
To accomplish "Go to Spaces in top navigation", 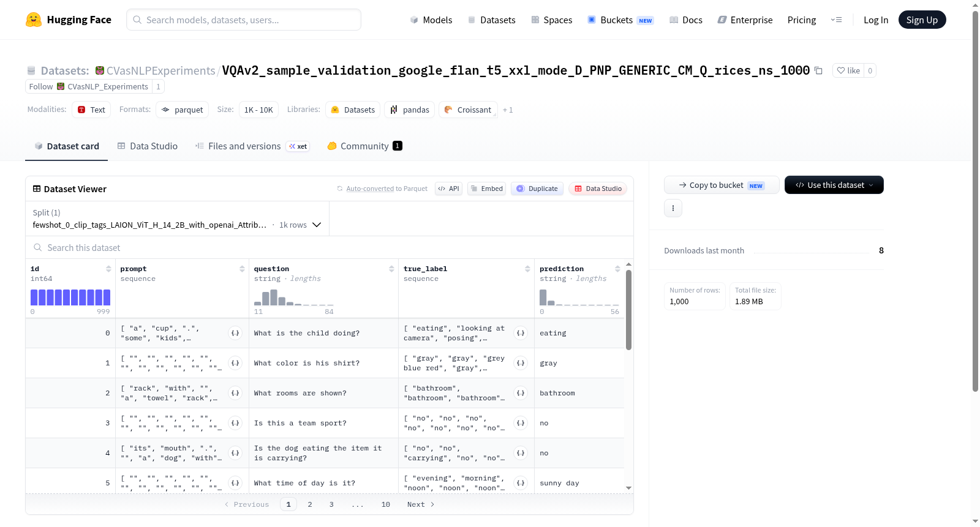I will tap(552, 20).
